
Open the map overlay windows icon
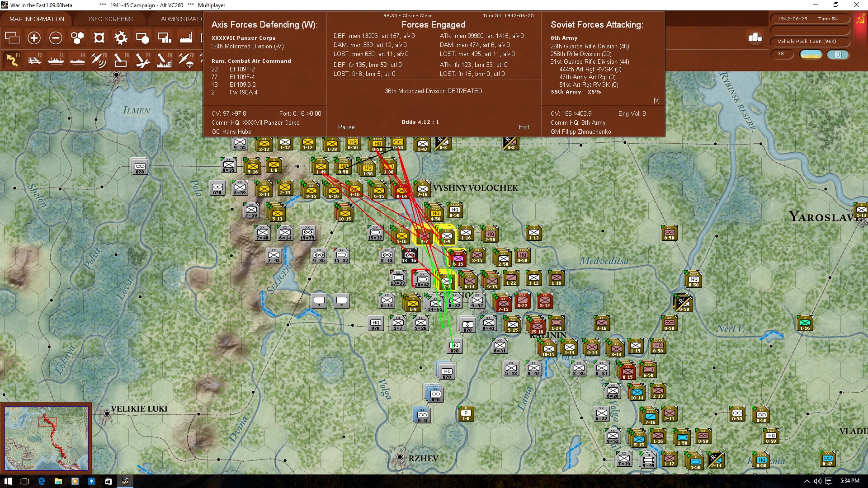click(x=12, y=38)
